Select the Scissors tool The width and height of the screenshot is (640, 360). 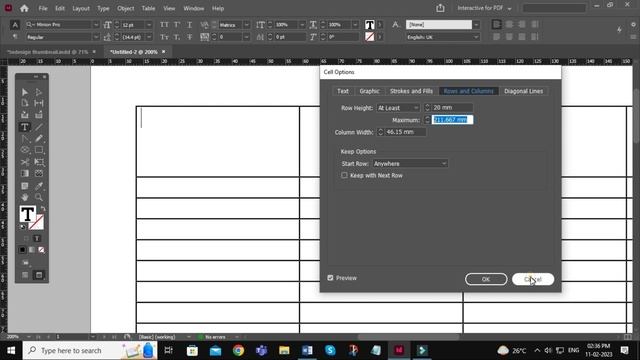click(25, 162)
